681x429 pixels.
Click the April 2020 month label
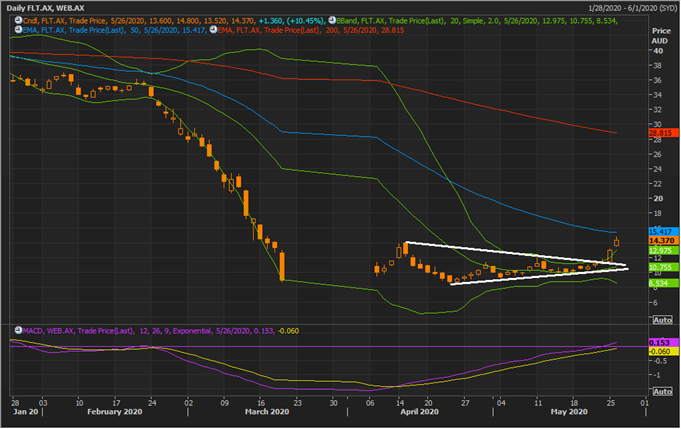[x=419, y=411]
